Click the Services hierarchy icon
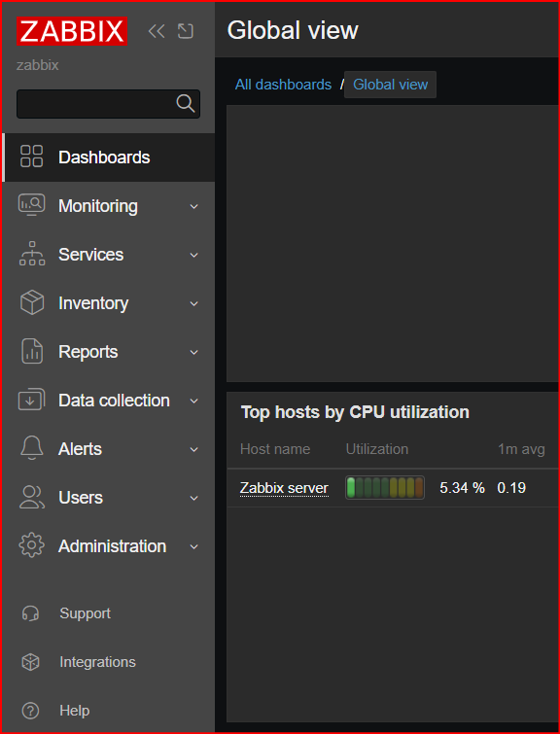Viewport: 560px width, 734px height. click(x=32, y=254)
